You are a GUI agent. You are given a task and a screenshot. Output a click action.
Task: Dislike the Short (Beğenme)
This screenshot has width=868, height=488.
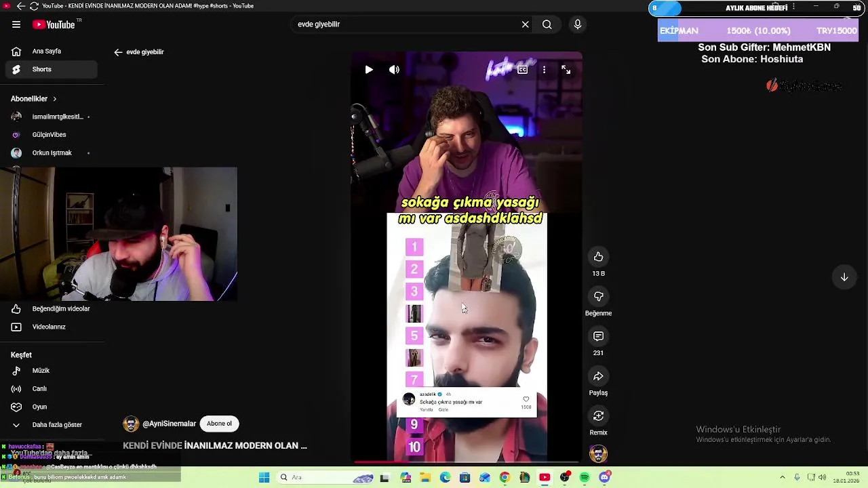click(x=598, y=296)
